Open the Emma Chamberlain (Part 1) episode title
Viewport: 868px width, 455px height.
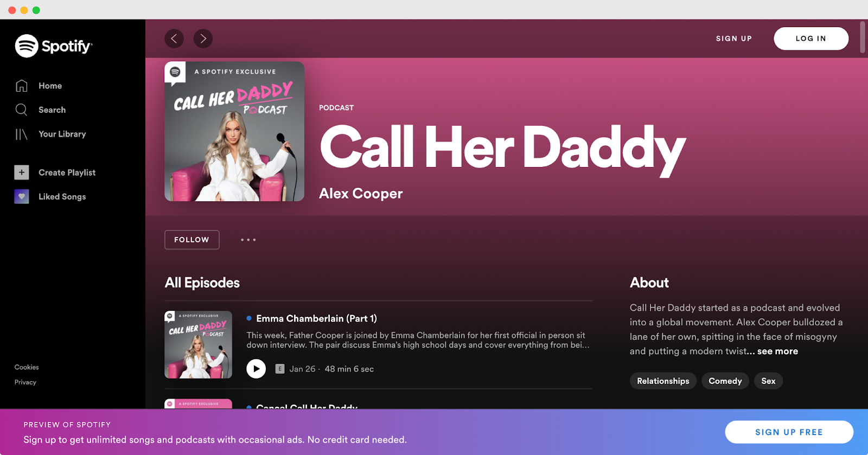[316, 318]
